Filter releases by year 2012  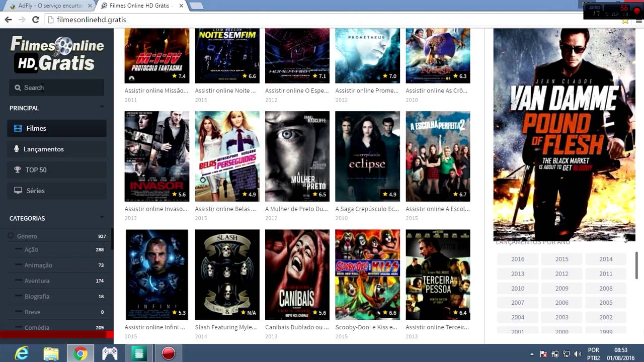click(x=562, y=274)
